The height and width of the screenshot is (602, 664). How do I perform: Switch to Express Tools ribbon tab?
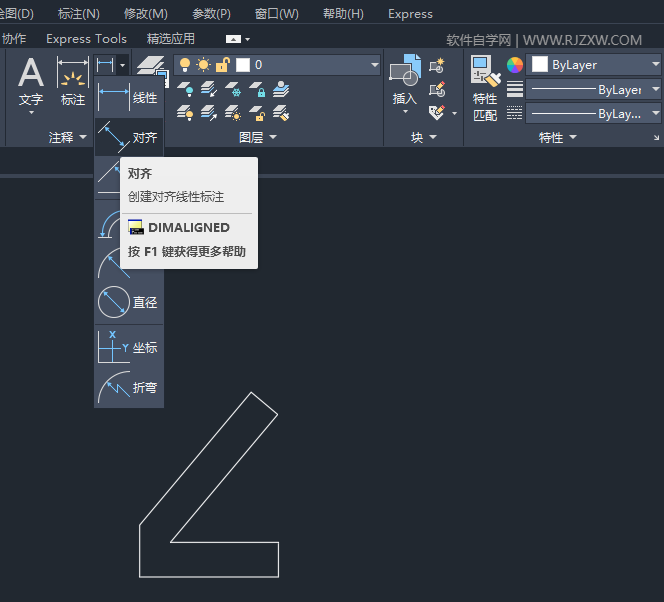tap(86, 39)
